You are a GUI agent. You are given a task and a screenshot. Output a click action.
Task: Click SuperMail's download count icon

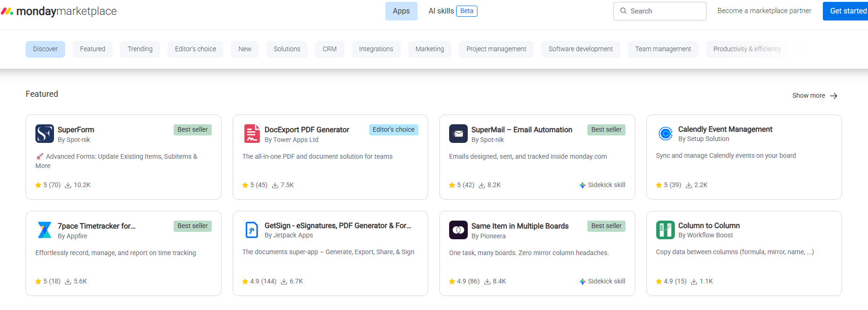pos(482,185)
